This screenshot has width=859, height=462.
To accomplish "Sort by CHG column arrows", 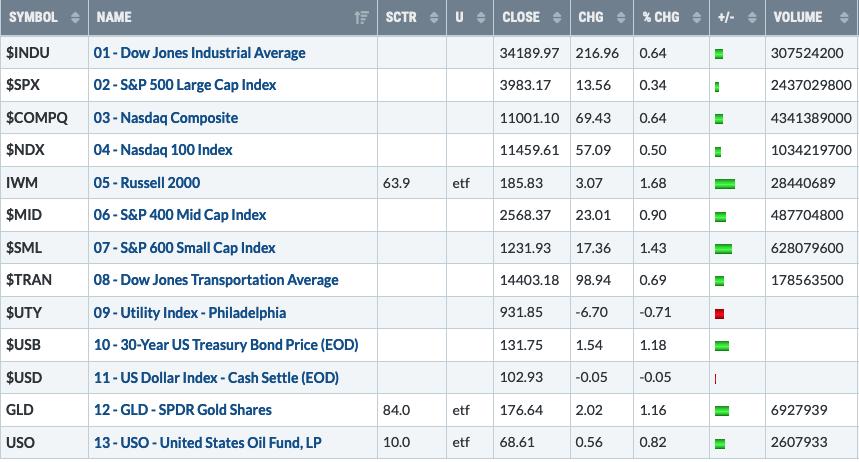I will [x=621, y=18].
